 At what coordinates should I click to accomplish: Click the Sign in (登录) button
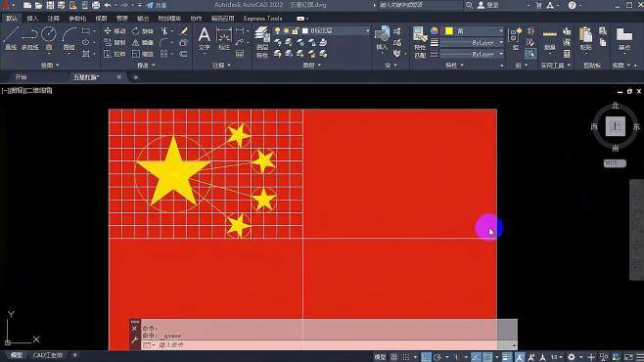pyautogui.click(x=488, y=5)
